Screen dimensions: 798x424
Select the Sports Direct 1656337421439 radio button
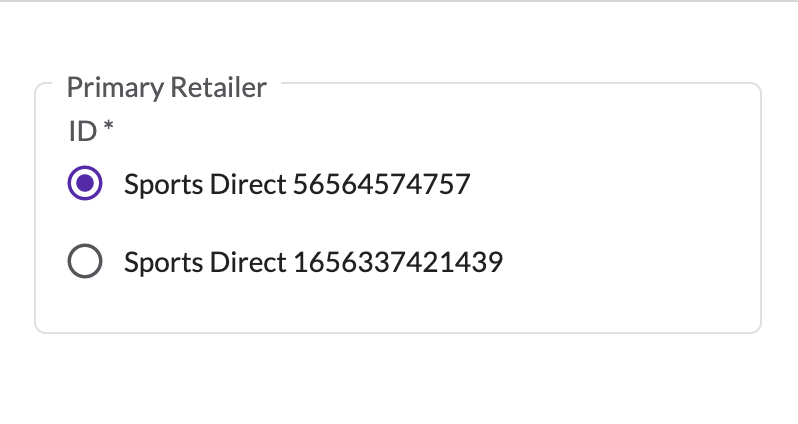[x=85, y=262]
